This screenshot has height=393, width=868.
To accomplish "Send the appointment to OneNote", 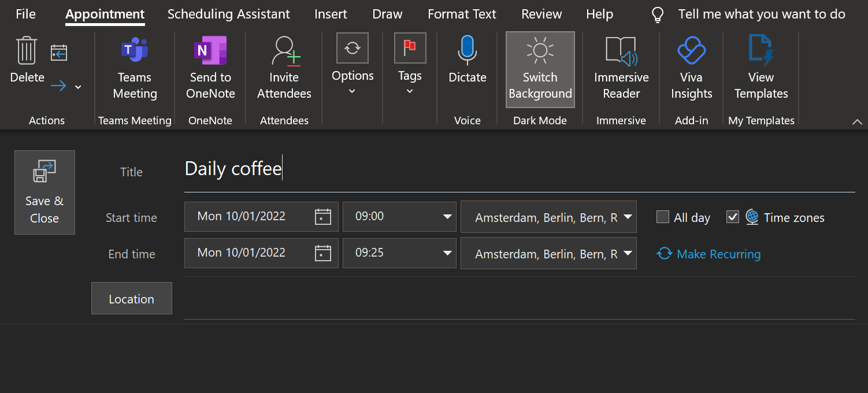I will 210,68.
